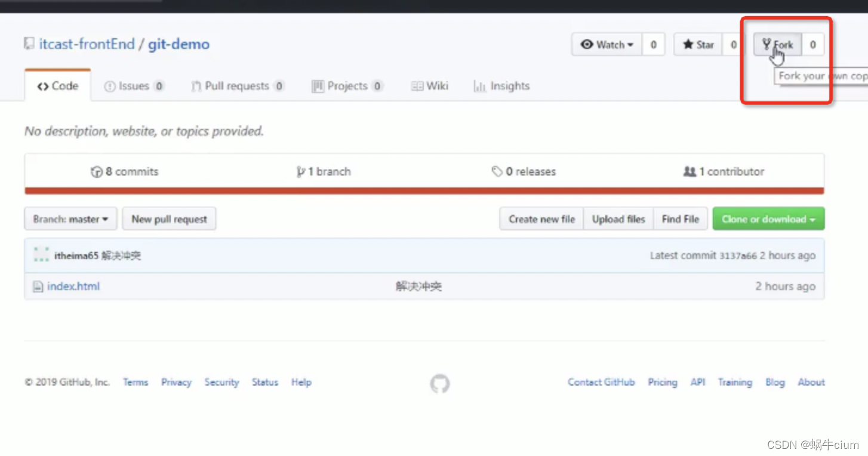Click the Pull requests tab icon
The width and height of the screenshot is (868, 456).
(x=196, y=87)
